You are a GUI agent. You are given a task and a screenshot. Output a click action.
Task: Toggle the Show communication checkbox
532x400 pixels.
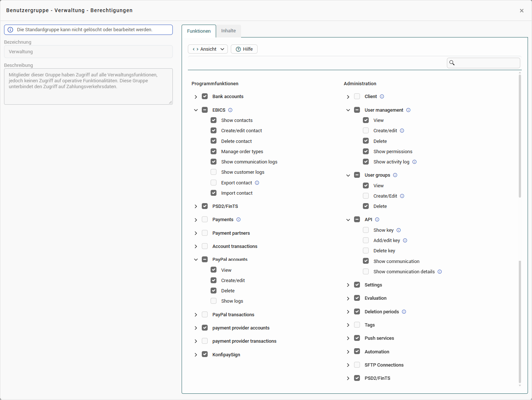pos(366,261)
